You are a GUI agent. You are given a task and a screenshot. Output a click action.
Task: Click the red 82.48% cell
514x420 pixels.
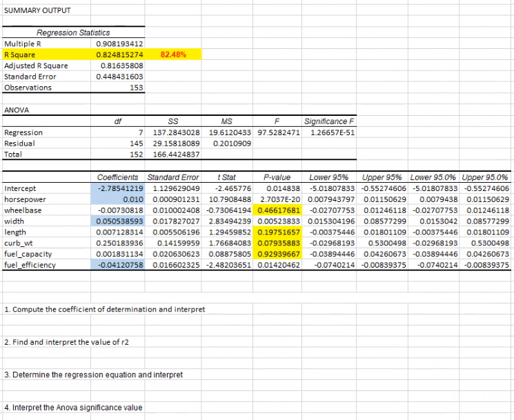[173, 54]
